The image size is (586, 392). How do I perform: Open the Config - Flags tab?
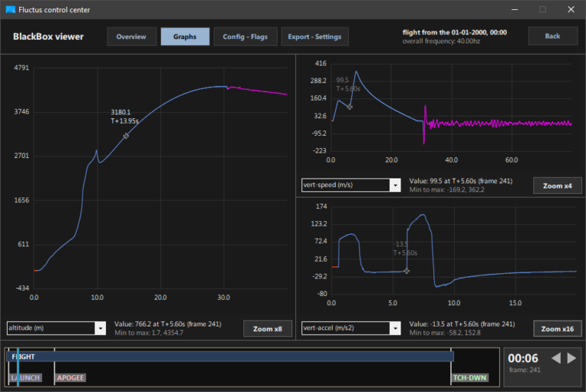point(246,37)
